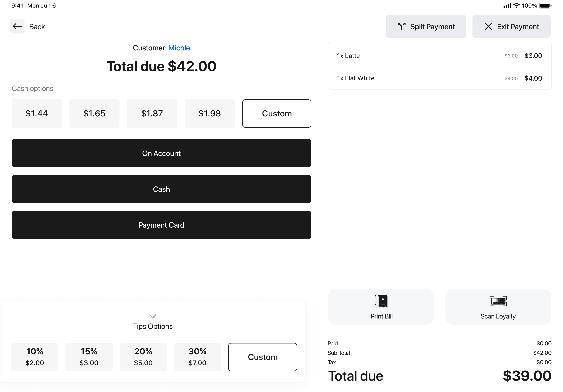Click the Paid label
563x392 pixels.
click(333, 343)
